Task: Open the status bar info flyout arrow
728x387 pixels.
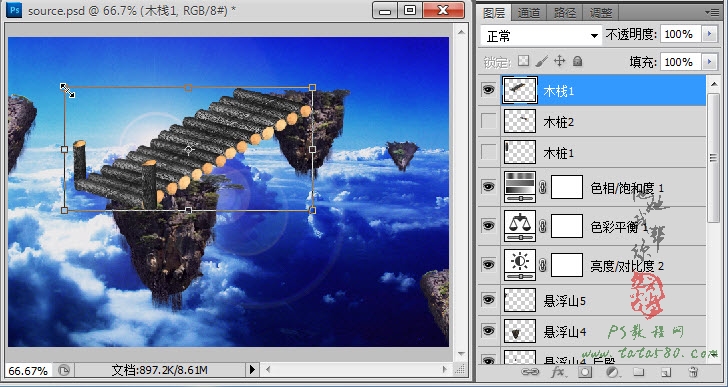Action: [x=252, y=370]
